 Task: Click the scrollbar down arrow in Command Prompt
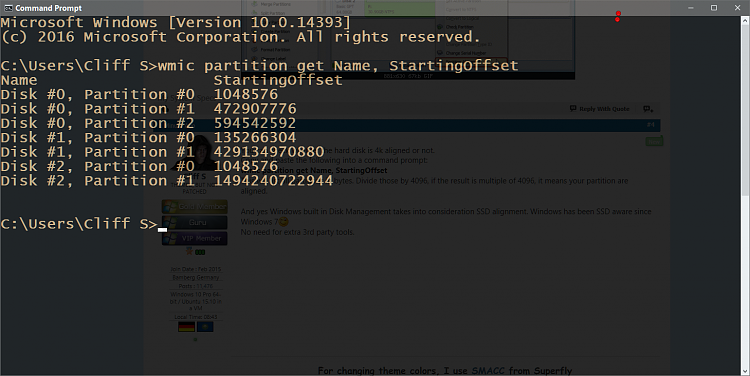(x=745, y=371)
